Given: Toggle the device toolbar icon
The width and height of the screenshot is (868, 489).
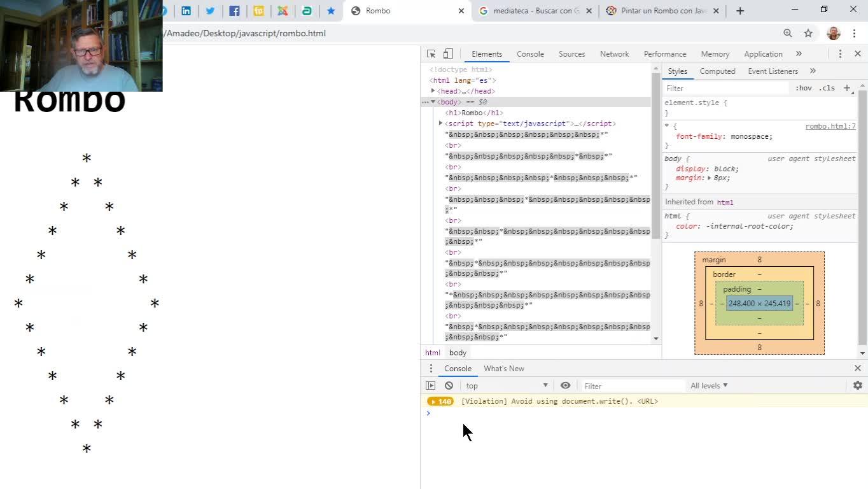Looking at the screenshot, I should click(448, 54).
